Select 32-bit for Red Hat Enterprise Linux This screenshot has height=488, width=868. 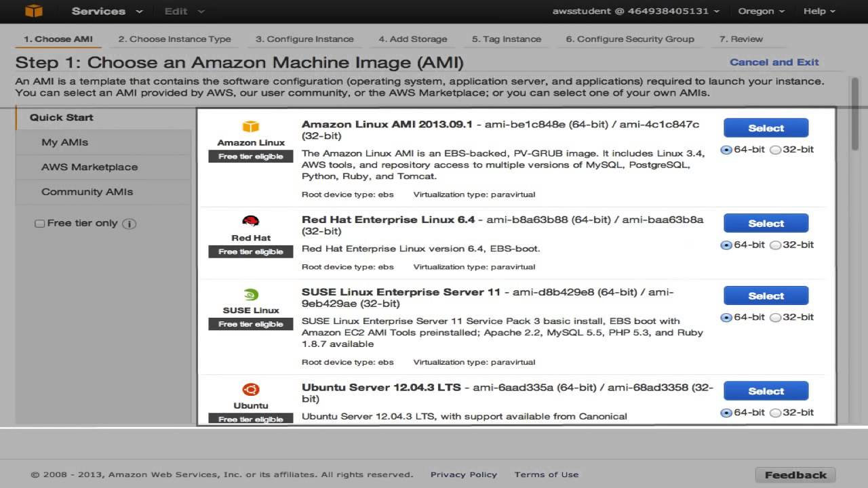[776, 245]
